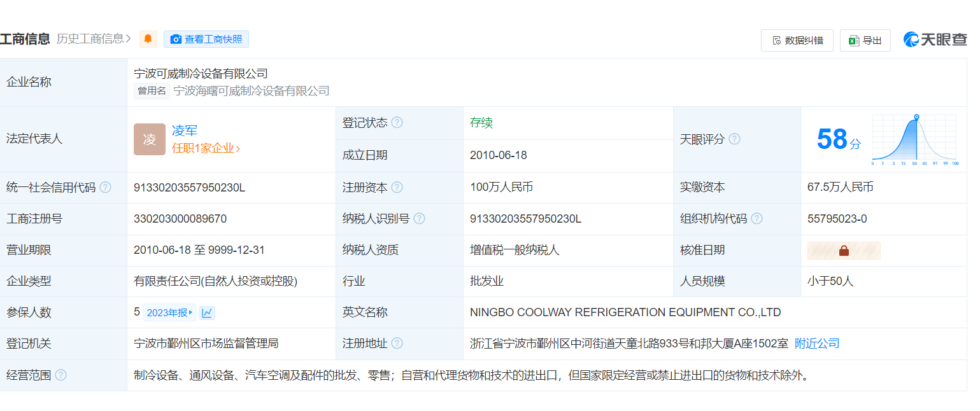Click registration number 330203000089670
Screen dimensions: 980x411
coord(180,219)
